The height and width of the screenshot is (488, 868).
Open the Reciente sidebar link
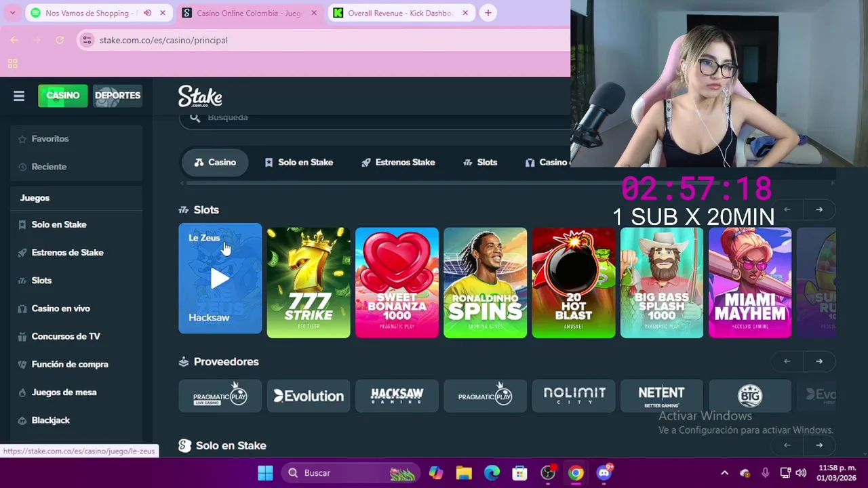tap(49, 167)
